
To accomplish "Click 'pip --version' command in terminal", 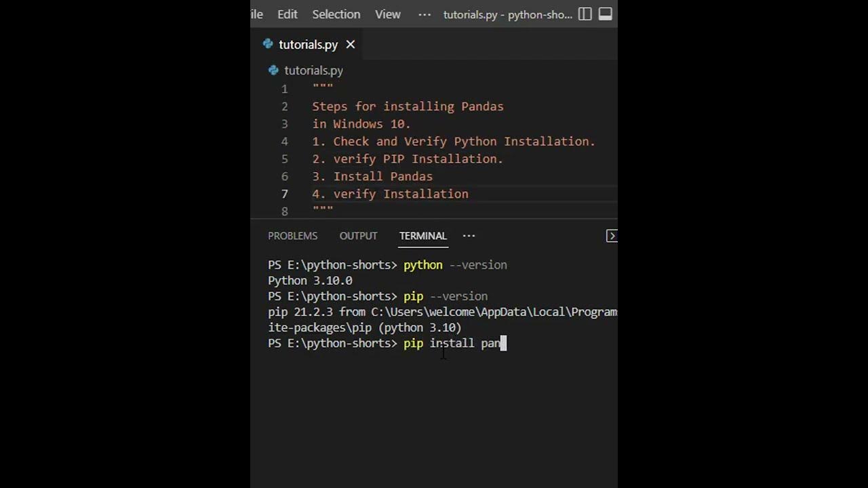I will click(x=446, y=296).
